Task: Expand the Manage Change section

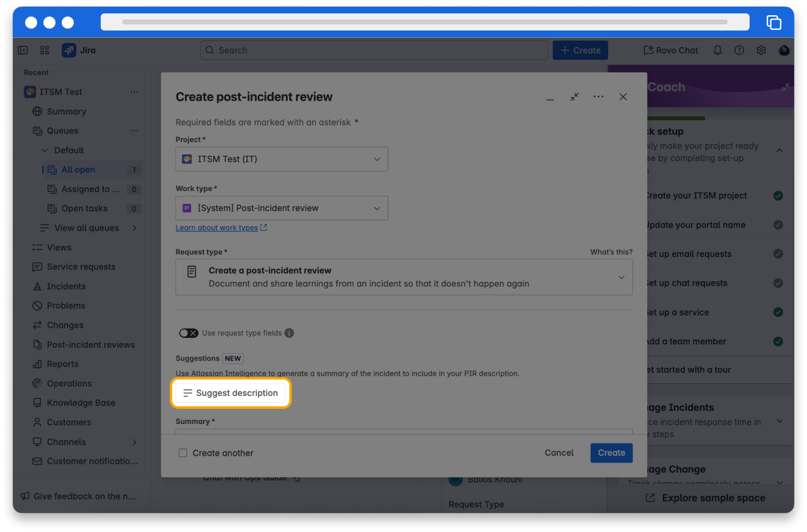Action: (x=780, y=483)
